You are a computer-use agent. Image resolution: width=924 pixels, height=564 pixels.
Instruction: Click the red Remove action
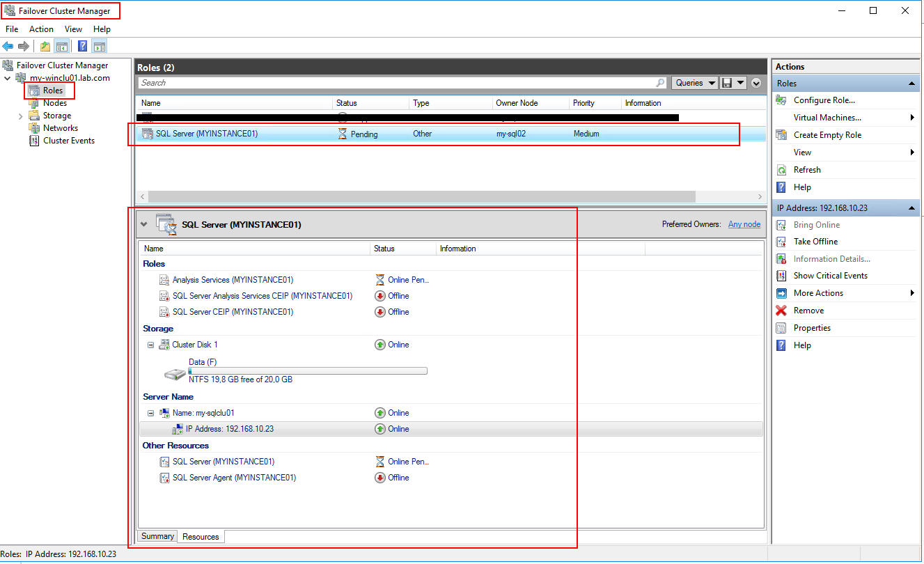pyautogui.click(x=808, y=311)
